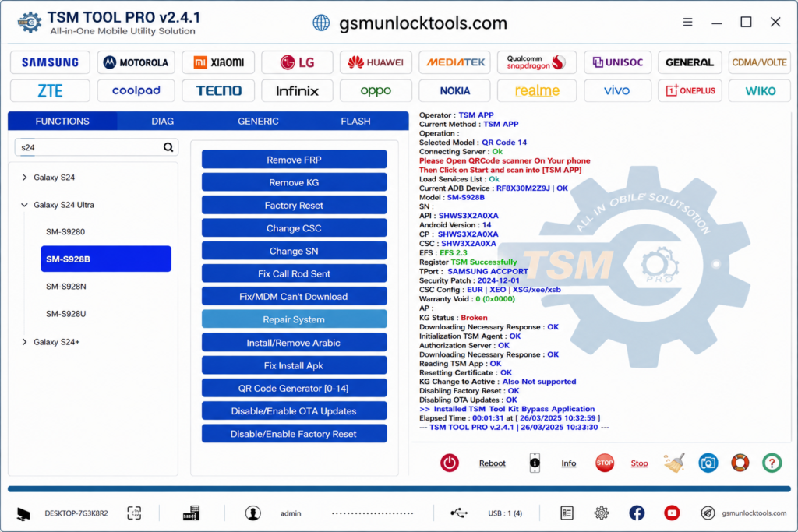
Task: Open the Vivo brand section
Action: coord(617,90)
